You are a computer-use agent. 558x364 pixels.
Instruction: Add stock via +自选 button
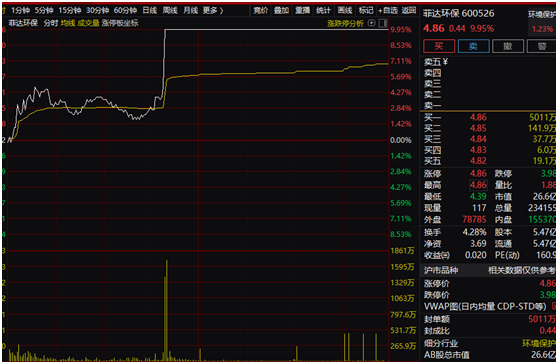pyautogui.click(x=388, y=10)
